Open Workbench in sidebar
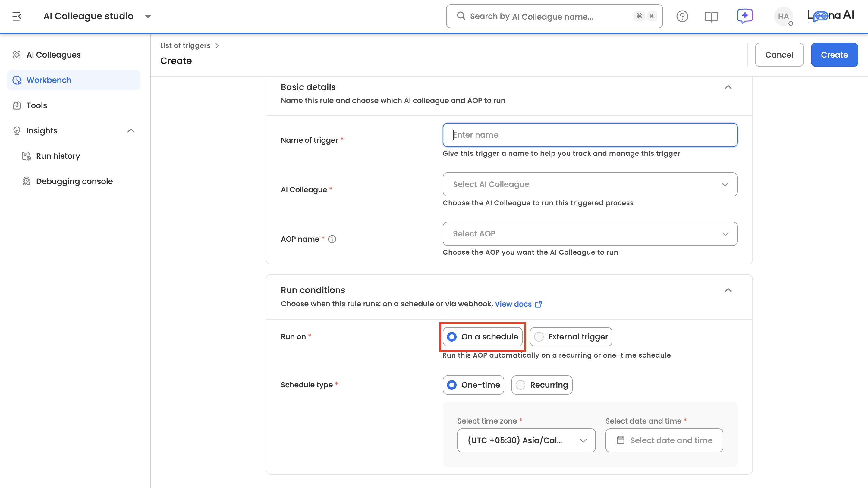The width and height of the screenshot is (868, 488). point(74,80)
